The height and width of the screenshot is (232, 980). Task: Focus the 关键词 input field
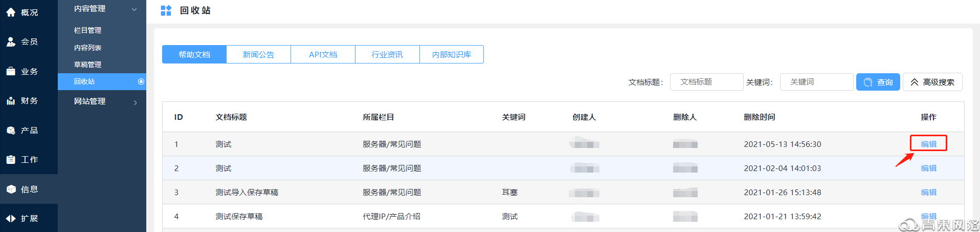pyautogui.click(x=816, y=82)
